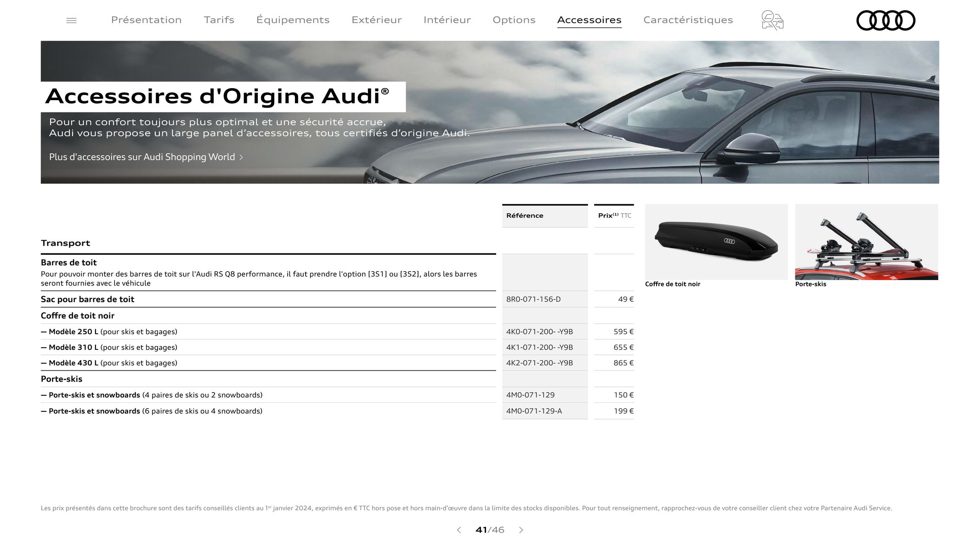Select the Modèle 430 L row
The width and height of the screenshot is (980, 551).
click(x=337, y=363)
